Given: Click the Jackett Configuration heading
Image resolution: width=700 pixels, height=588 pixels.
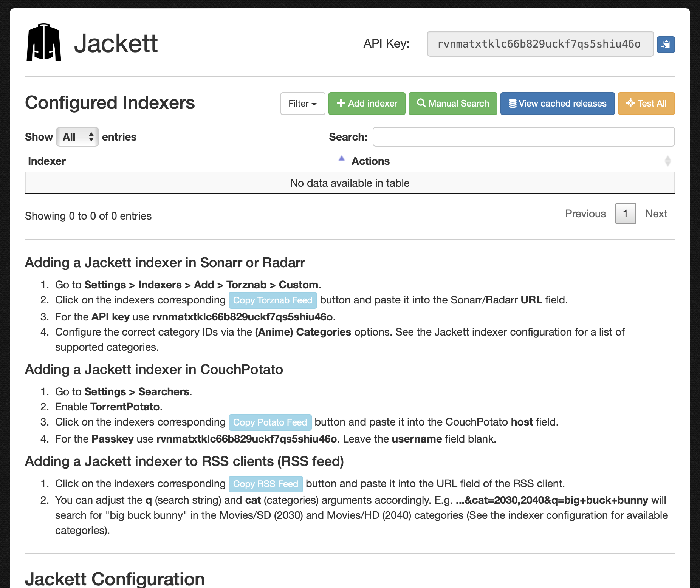Looking at the screenshot, I should click(115, 579).
